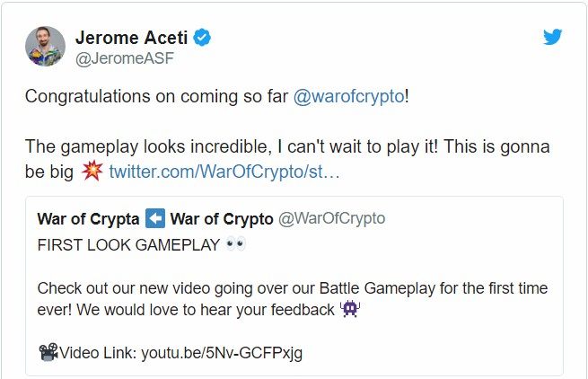Click the eyes emoji

[x=236, y=243]
